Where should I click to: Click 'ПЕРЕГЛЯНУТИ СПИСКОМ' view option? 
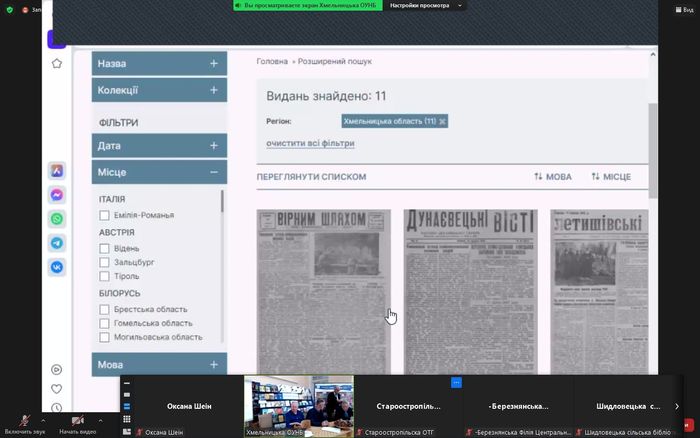(x=311, y=177)
